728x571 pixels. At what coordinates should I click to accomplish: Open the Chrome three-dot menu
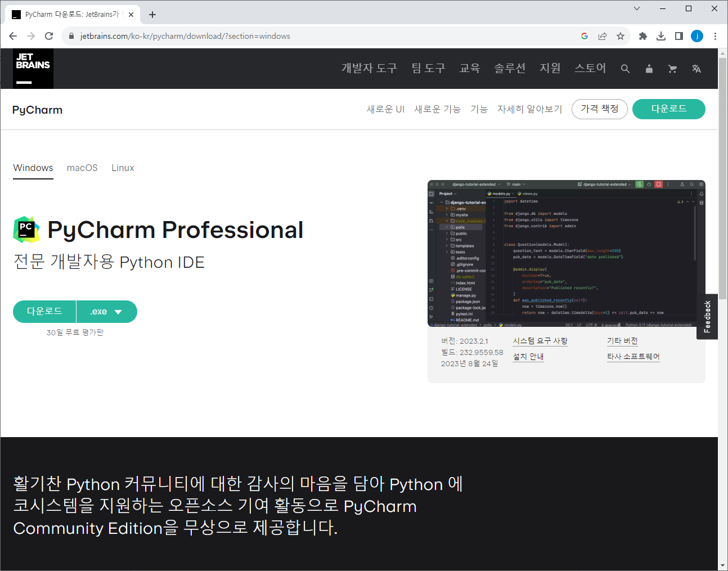[715, 36]
